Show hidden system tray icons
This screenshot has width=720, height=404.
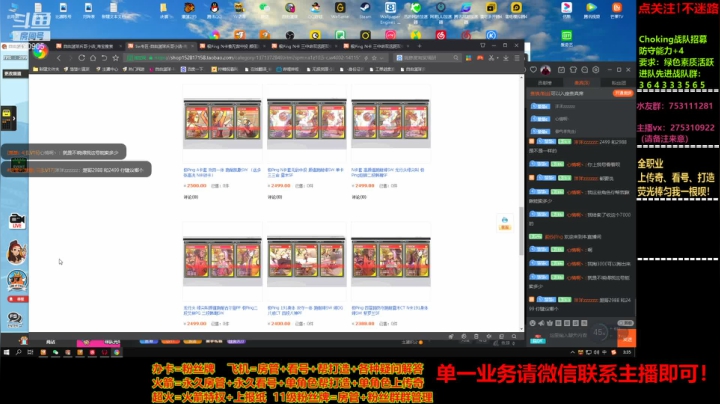point(572,352)
